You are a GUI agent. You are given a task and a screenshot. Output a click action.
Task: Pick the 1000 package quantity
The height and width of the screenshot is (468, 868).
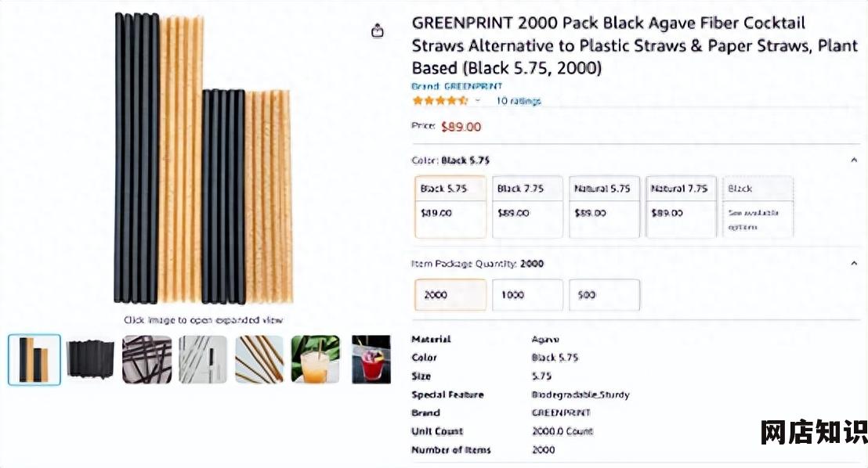pyautogui.click(x=527, y=295)
